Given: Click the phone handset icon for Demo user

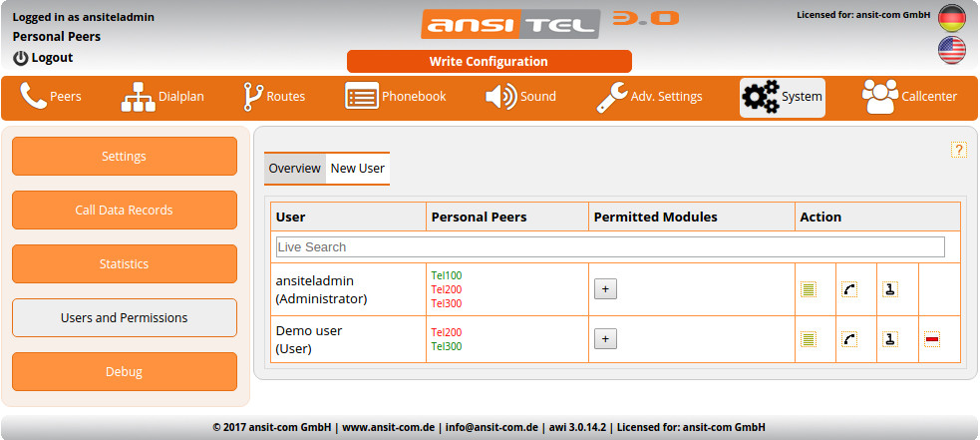Looking at the screenshot, I should [849, 339].
